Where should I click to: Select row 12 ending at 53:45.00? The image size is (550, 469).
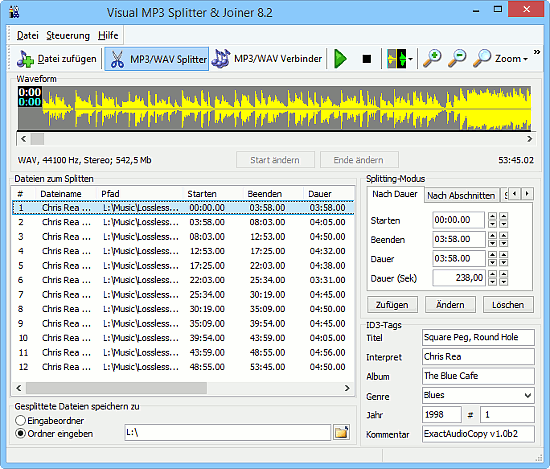183,367
